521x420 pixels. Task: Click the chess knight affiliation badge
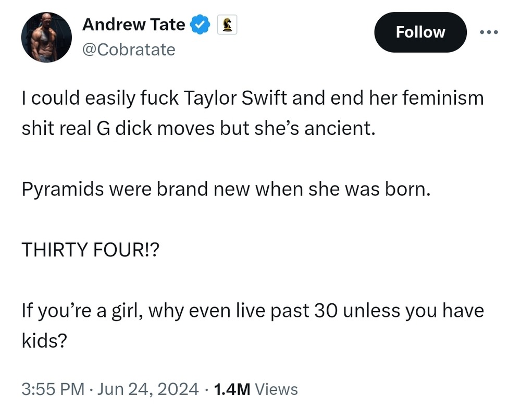pyautogui.click(x=228, y=24)
